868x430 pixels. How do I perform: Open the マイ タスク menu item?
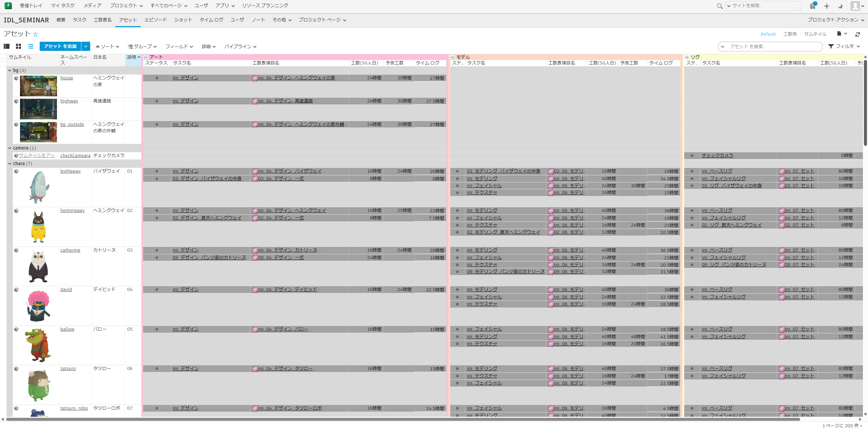(63, 5)
